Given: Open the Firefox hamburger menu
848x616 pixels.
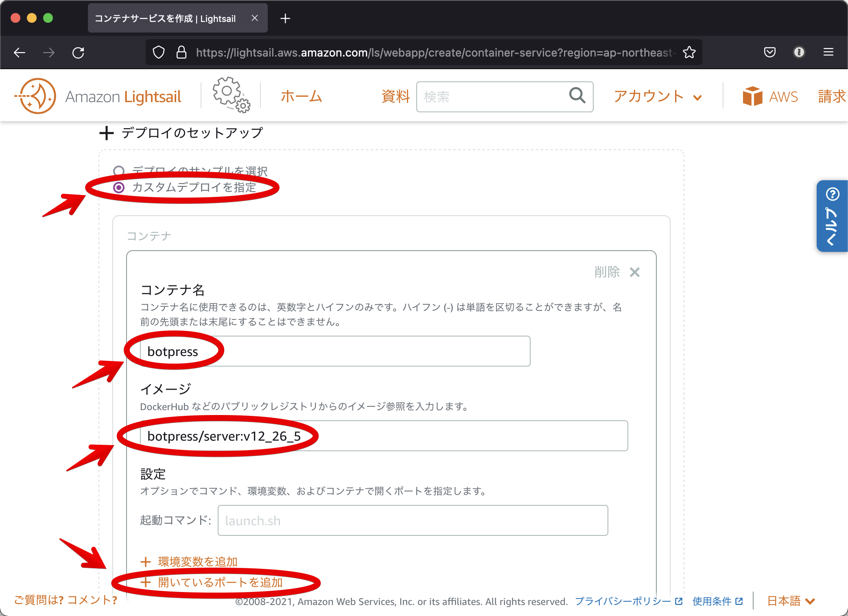Looking at the screenshot, I should pyautogui.click(x=828, y=52).
